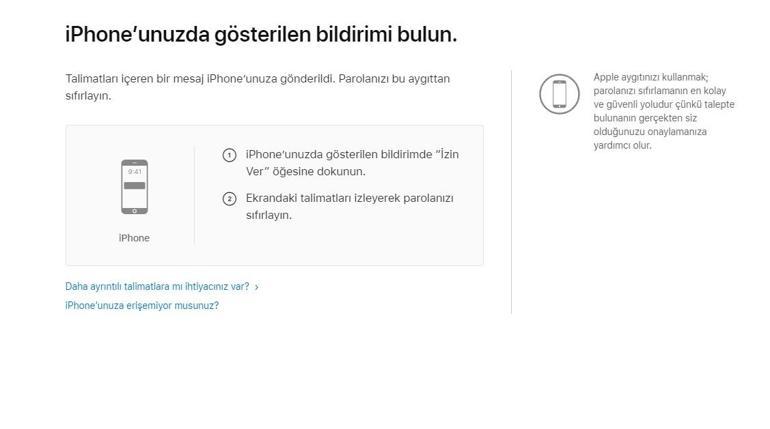Image resolution: width=770 pixels, height=429 pixels.
Task: Click the home button on iPhone illustration
Action: 134,209
